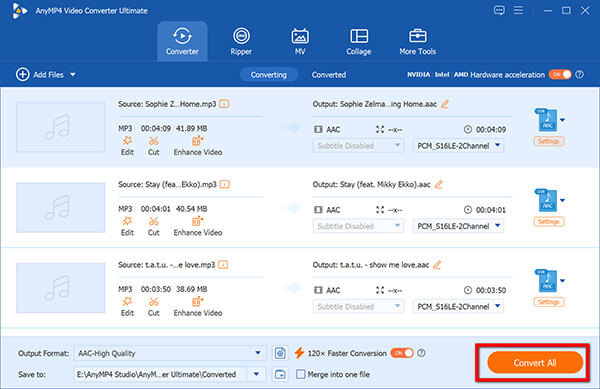Click Add Files button
Screen dimensions: 600x389
point(39,75)
